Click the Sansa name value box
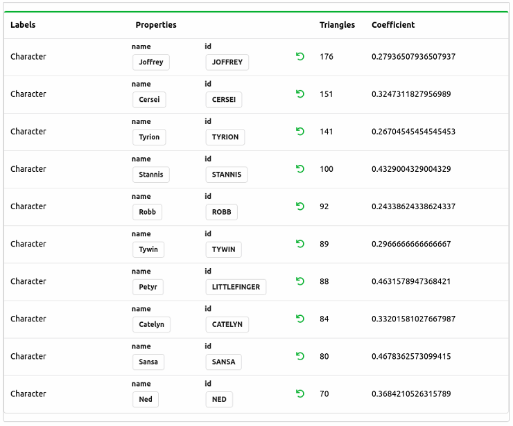The width and height of the screenshot is (513, 426). (x=148, y=362)
